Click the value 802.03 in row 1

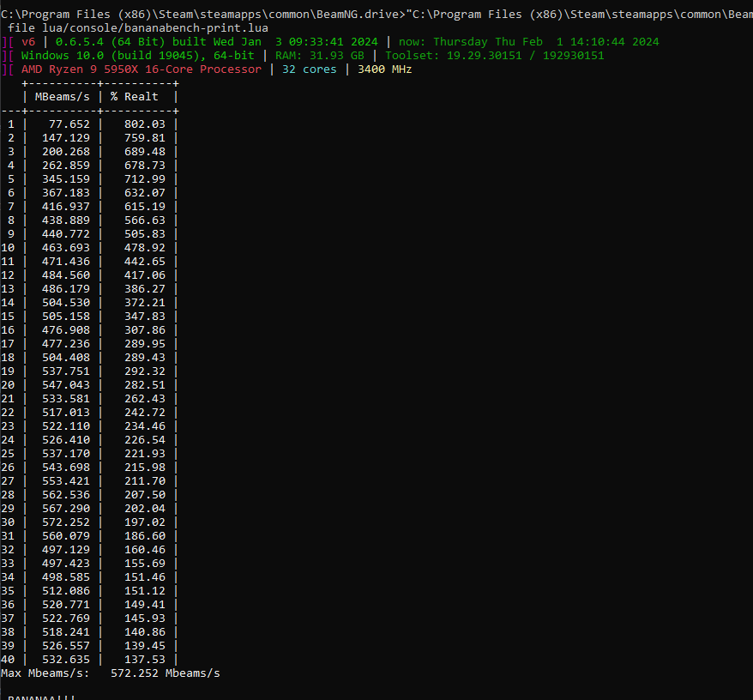point(145,124)
